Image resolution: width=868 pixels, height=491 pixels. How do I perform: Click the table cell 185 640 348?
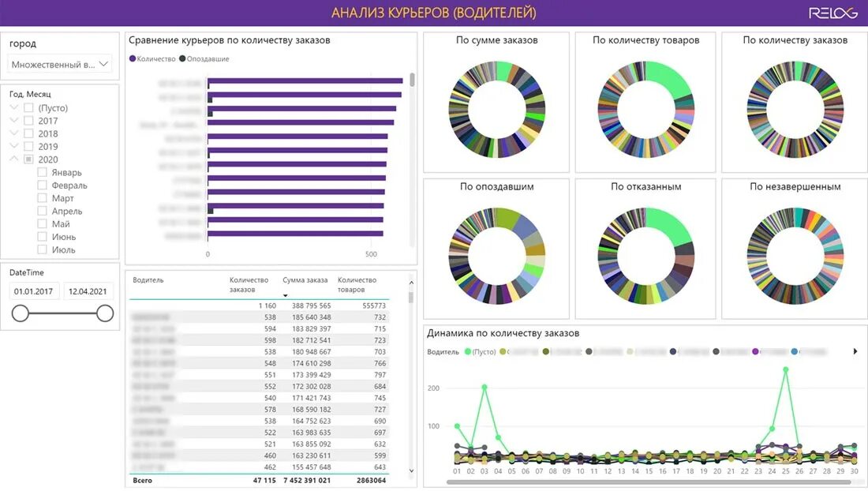coord(311,317)
